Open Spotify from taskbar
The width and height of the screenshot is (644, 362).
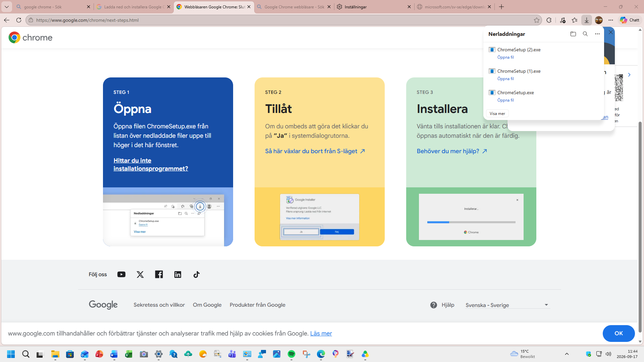pos(291,354)
